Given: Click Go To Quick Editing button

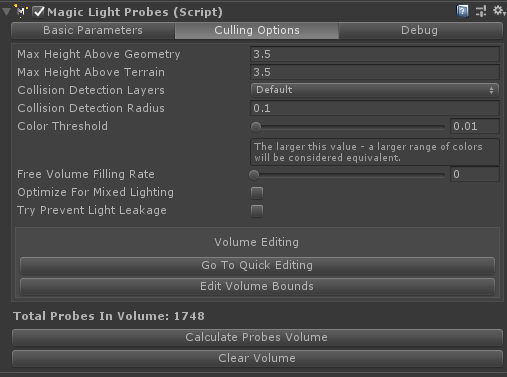Looking at the screenshot, I should coord(257,265).
